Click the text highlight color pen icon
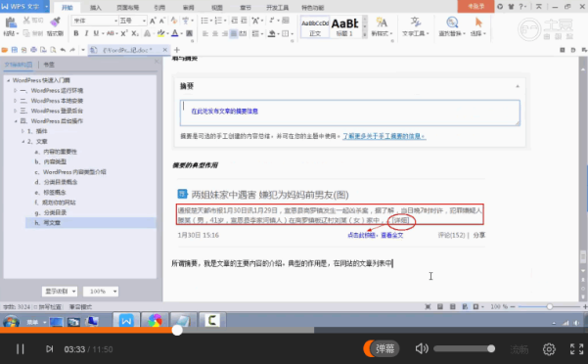Viewport: 588px width, 364px height. pos(160,33)
